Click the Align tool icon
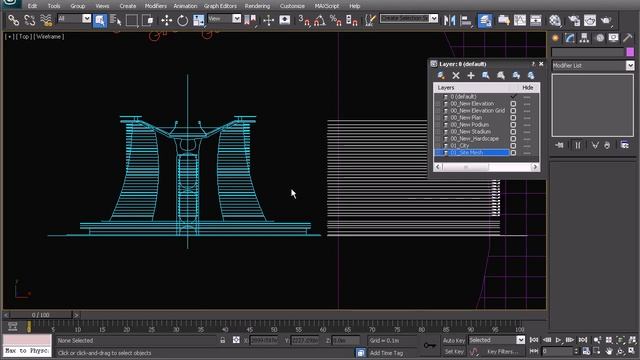Screen dimensions: 640x360 [466, 20]
